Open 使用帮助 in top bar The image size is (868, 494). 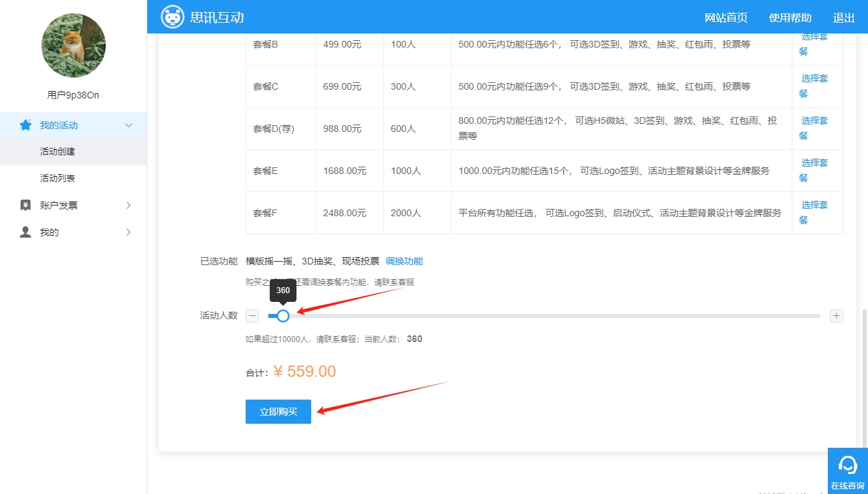pos(790,17)
